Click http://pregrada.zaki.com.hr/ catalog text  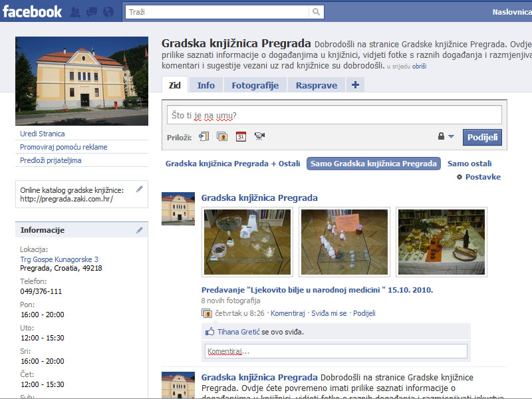[x=66, y=199]
